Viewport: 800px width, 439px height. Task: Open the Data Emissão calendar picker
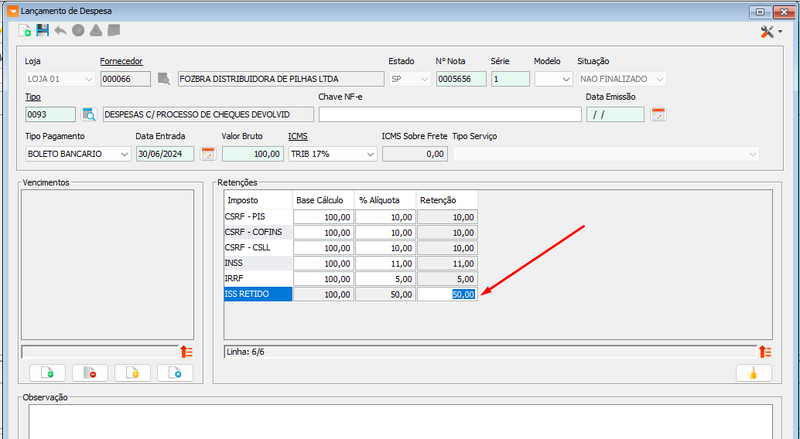(658, 114)
